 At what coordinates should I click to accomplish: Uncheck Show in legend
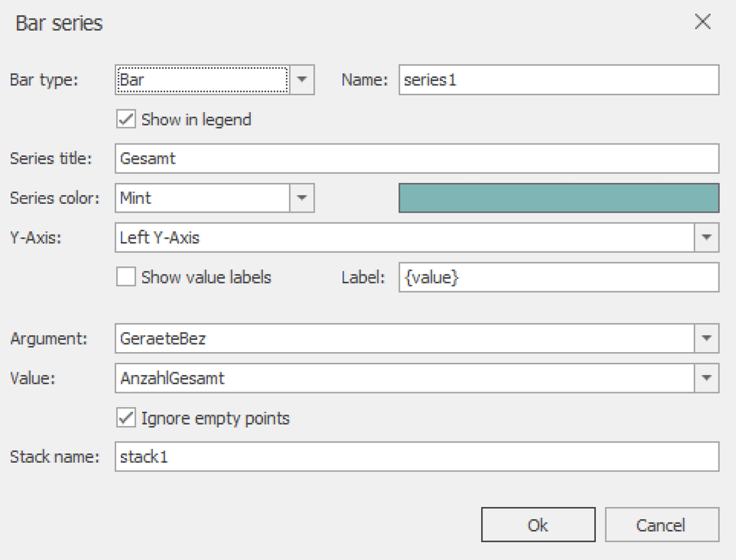126,119
